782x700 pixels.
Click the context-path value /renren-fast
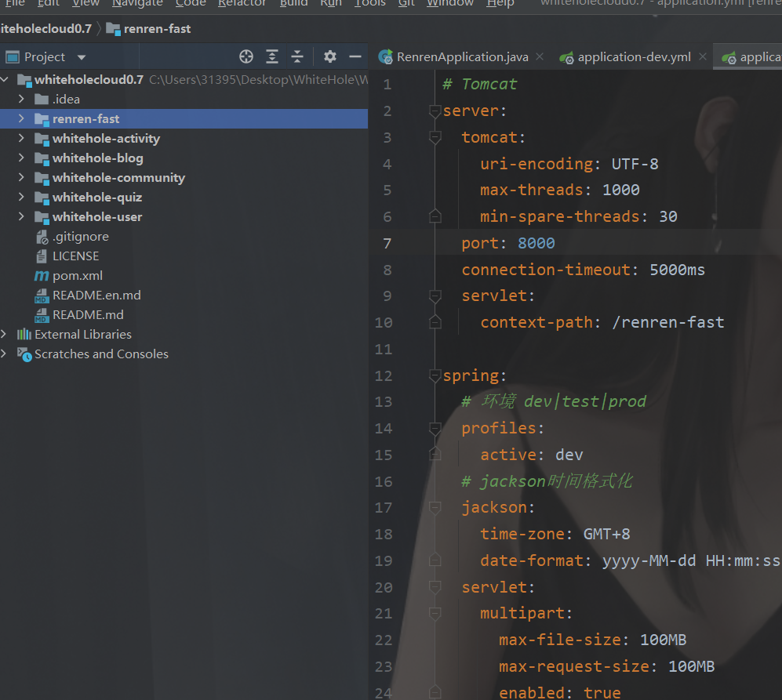(667, 323)
